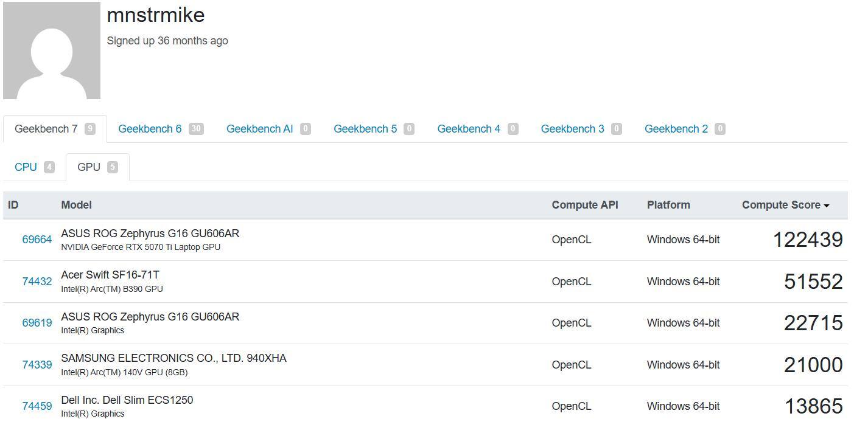Click the Intel Arc B390 GPU text
This screenshot has height=433, width=868.
[x=112, y=289]
